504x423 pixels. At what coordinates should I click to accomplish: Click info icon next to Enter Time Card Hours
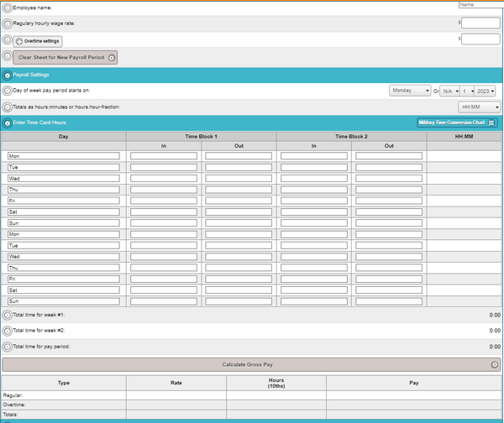click(8, 123)
